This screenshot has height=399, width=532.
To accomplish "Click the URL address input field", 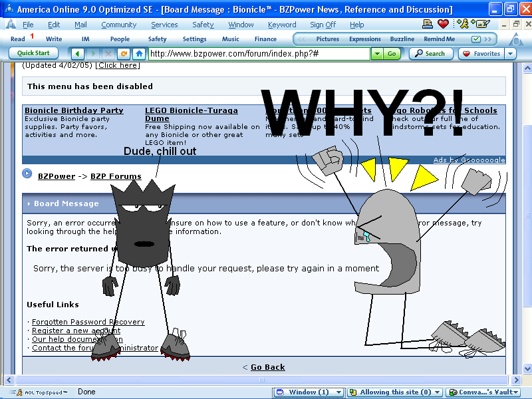I will click(x=259, y=54).
